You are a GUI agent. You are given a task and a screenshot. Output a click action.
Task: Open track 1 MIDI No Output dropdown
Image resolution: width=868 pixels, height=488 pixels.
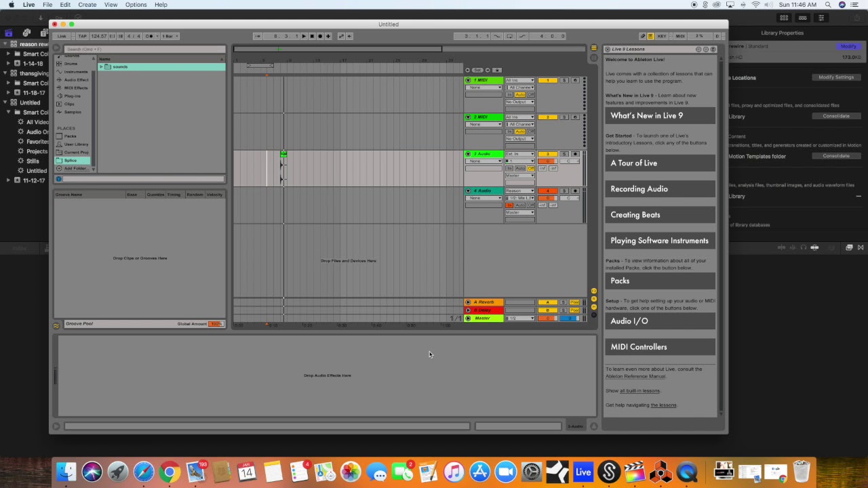[x=519, y=102]
